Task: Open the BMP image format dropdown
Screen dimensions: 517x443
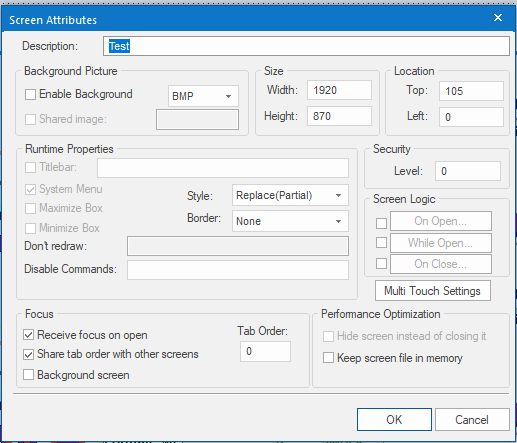Action: pos(203,96)
